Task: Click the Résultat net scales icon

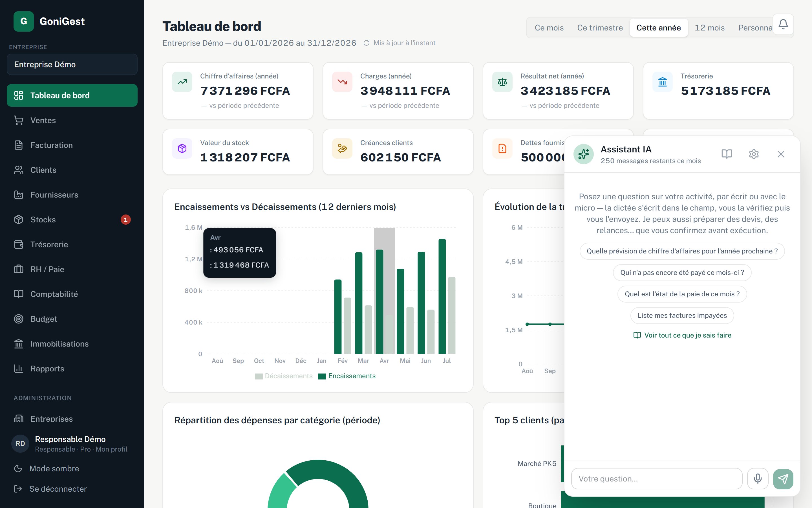Action: coord(502,82)
